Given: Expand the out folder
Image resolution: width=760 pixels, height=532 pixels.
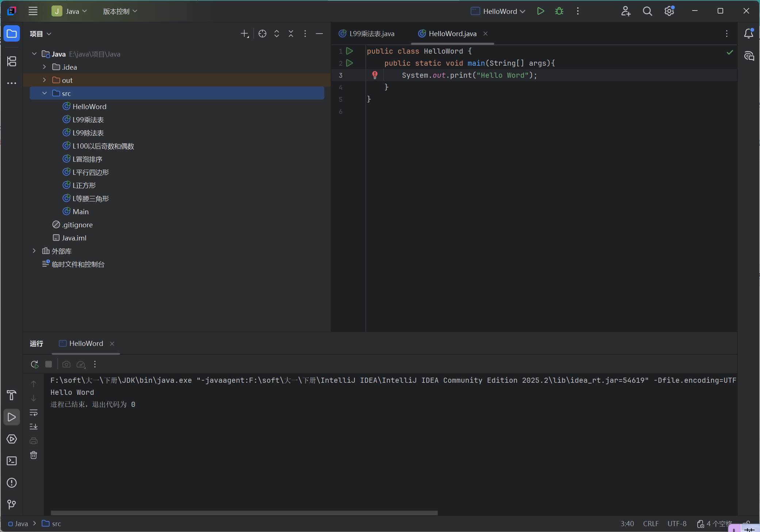Looking at the screenshot, I should (45, 80).
